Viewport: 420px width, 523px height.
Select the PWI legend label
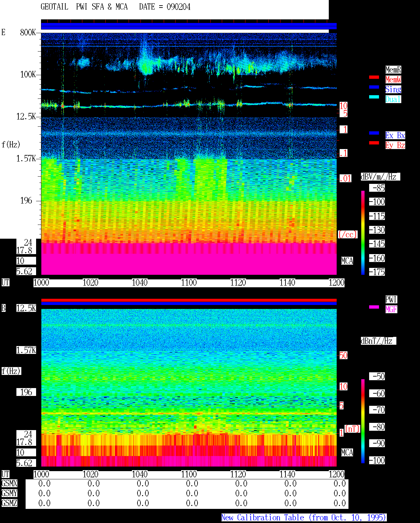(x=391, y=299)
